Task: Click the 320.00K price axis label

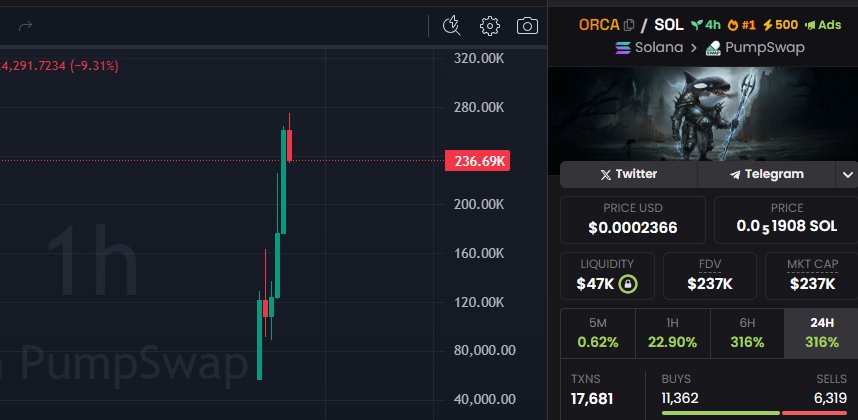Action: [479, 59]
